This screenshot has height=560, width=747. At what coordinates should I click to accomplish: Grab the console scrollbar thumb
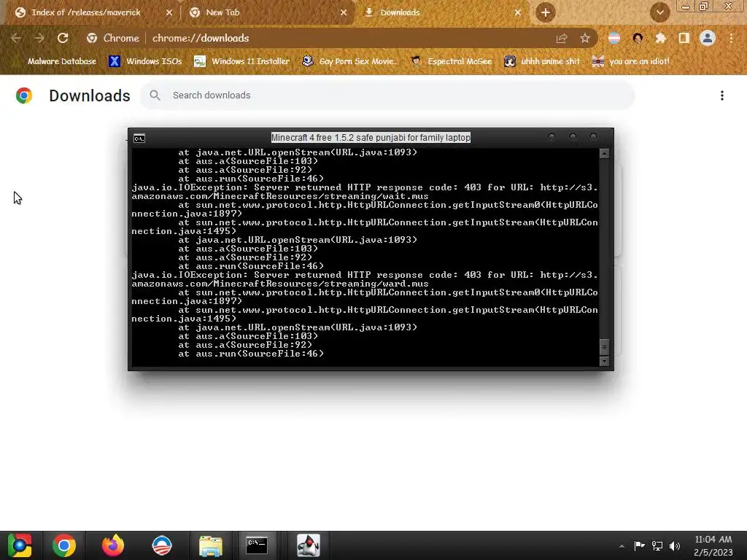point(604,347)
